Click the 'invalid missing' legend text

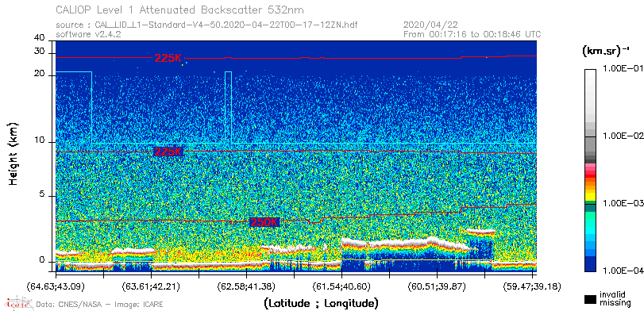pos(615,299)
